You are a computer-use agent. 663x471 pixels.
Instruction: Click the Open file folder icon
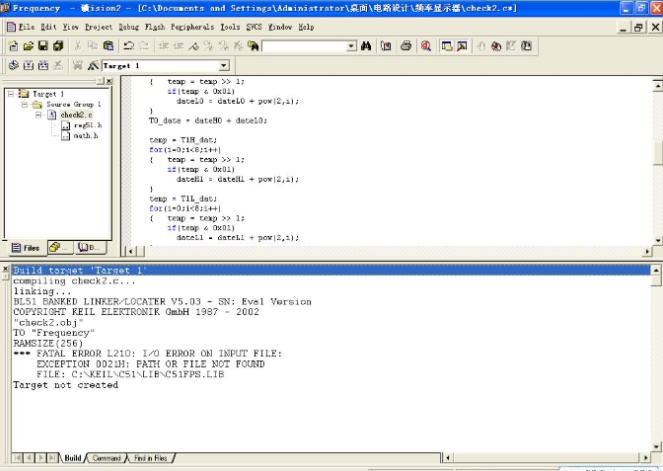pos(28,46)
